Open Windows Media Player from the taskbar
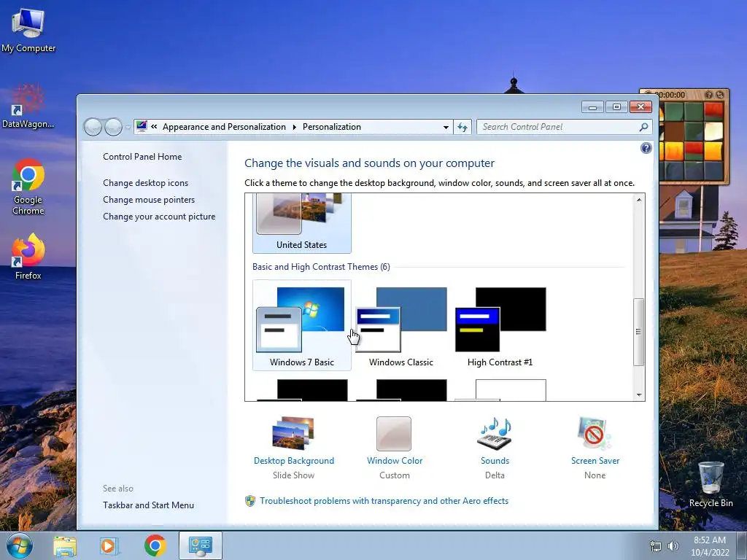The width and height of the screenshot is (747, 560). pyautogui.click(x=109, y=545)
